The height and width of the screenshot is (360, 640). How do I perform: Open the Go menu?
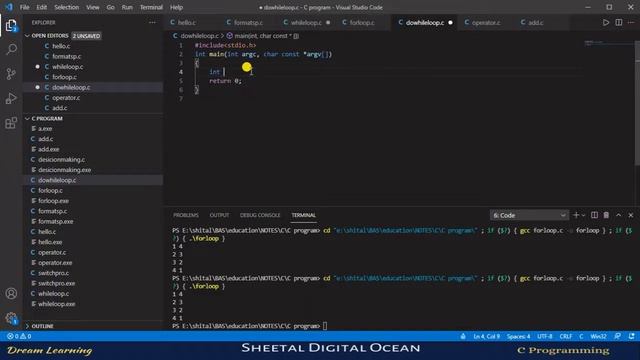coord(111,7)
